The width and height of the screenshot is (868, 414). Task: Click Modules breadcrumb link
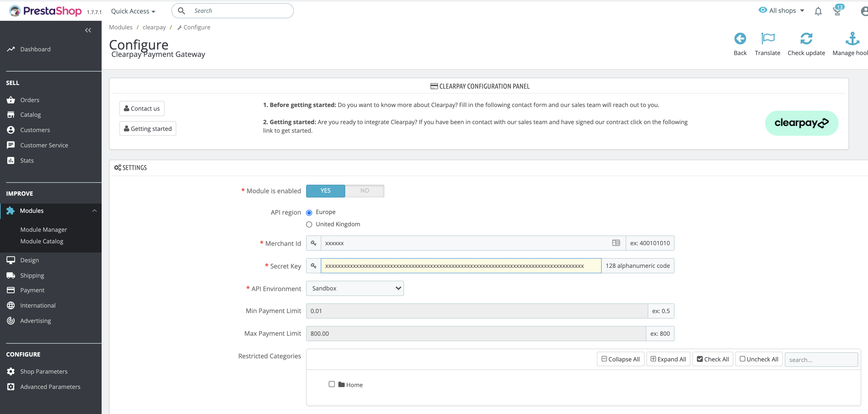tap(121, 27)
